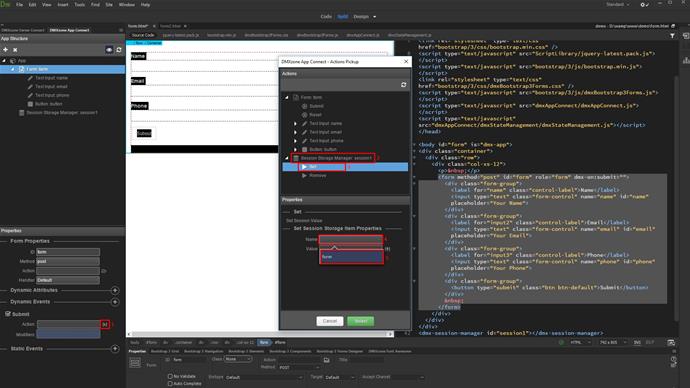Add a new component in App Structure
The height and width of the screenshot is (388, 690).
tap(5, 50)
